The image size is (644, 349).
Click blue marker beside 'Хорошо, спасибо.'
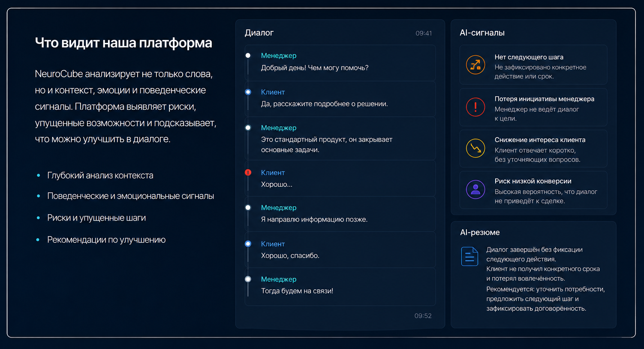[x=248, y=244]
